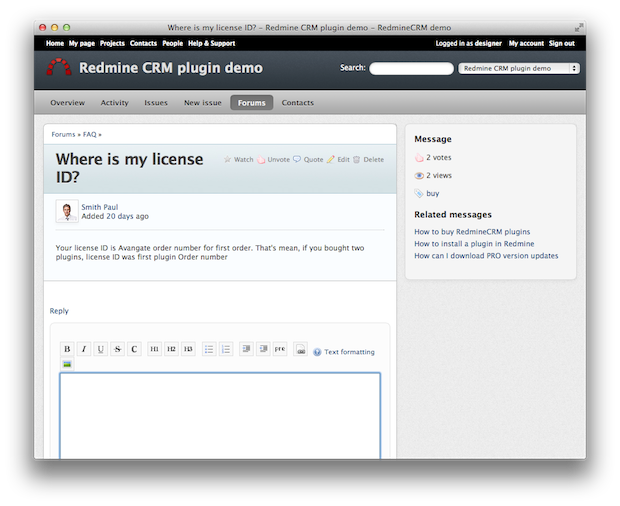Apply strikethrough formatting in the editor
This screenshot has width=620, height=506.
118,349
